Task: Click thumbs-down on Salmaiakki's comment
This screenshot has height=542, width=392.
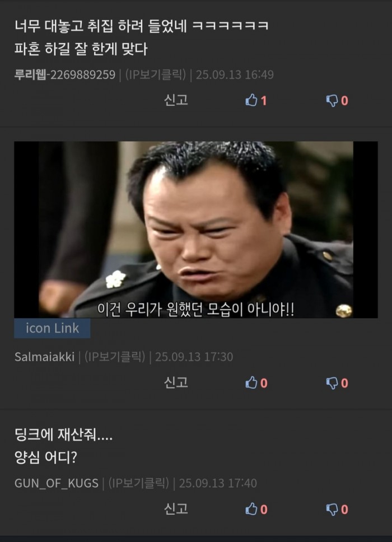Action: coord(337,383)
